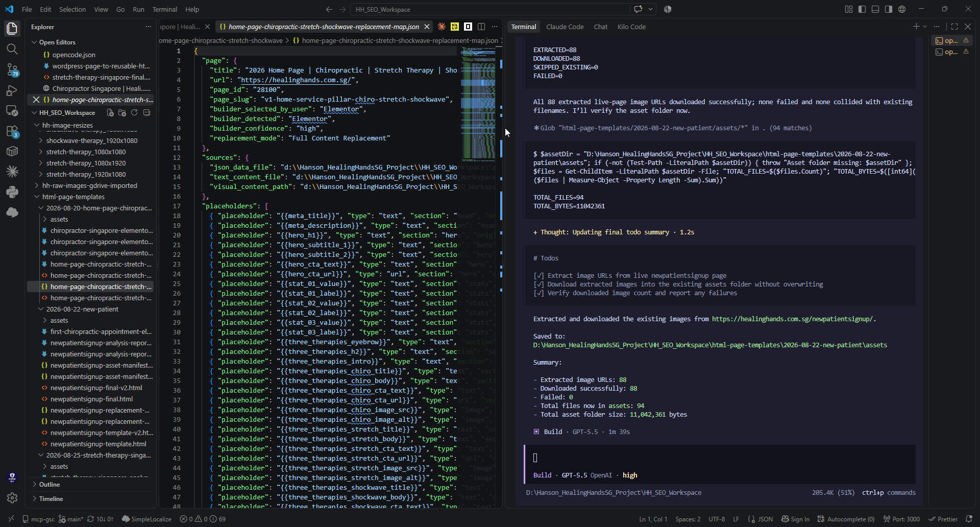Click the editor minimap code overview
This screenshot has width=980, height=527.
pyautogui.click(x=478, y=104)
